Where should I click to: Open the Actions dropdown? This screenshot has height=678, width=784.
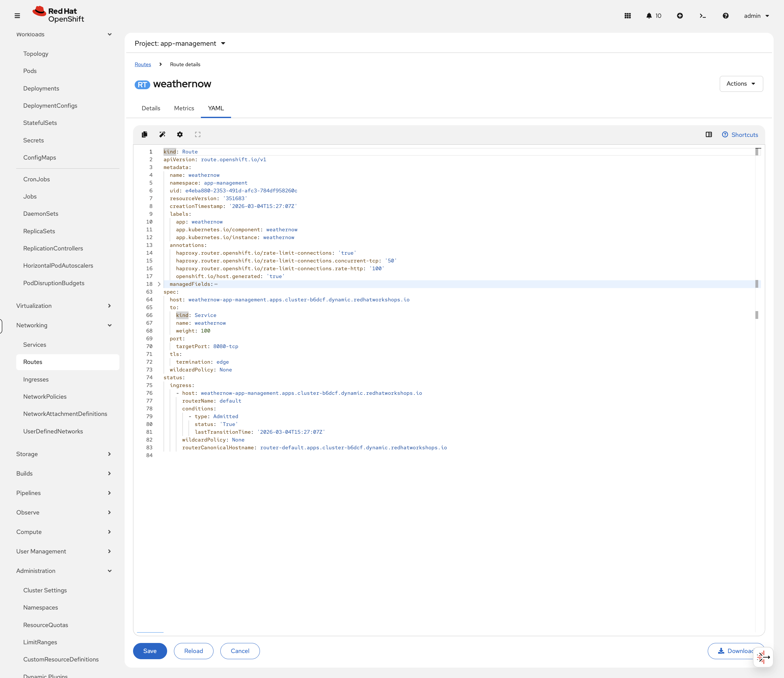pyautogui.click(x=741, y=84)
